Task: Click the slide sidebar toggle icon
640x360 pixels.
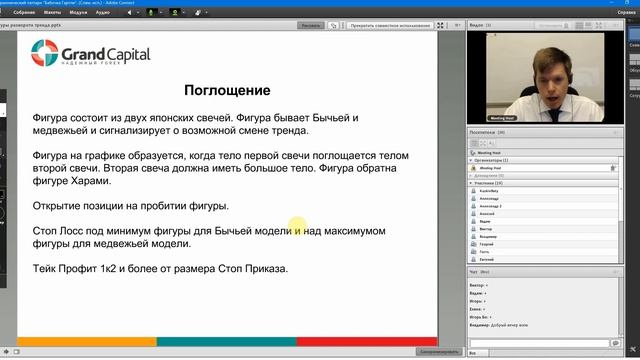Action: 17,351
